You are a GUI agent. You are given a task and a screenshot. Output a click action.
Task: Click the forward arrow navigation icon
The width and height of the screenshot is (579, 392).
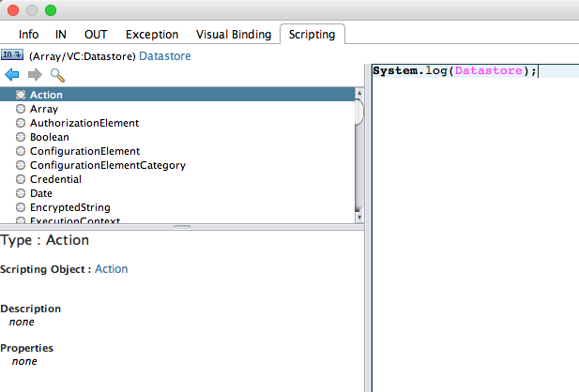pyautogui.click(x=35, y=75)
